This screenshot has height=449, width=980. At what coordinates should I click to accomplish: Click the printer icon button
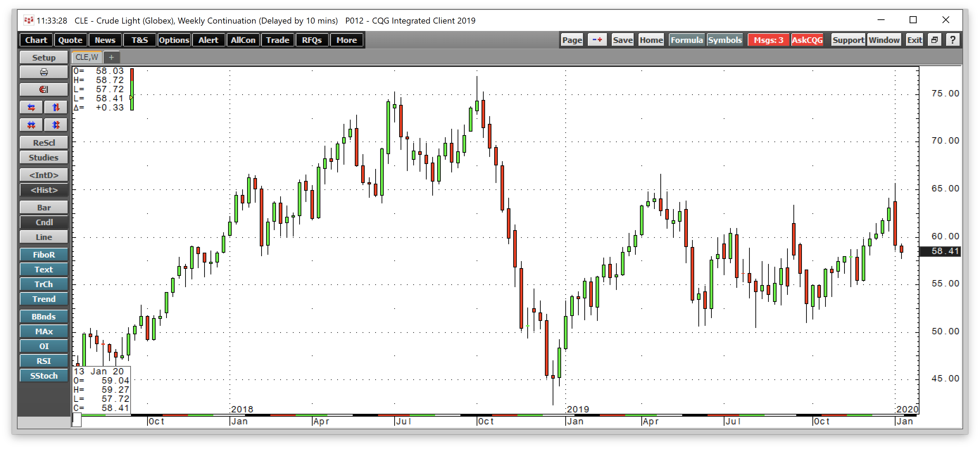click(x=44, y=72)
